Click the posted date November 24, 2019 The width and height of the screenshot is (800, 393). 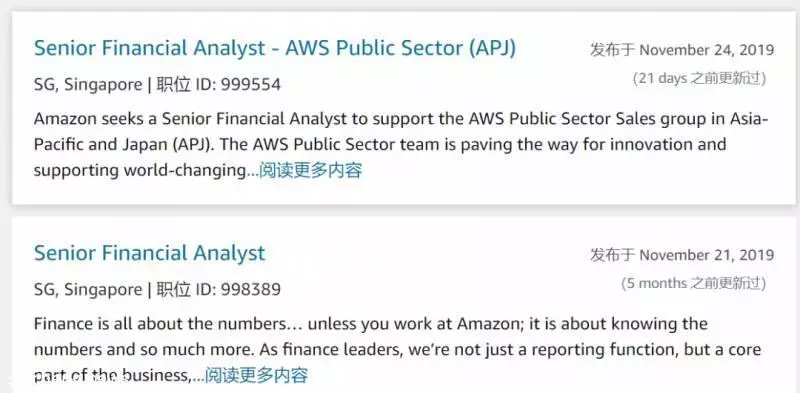(707, 50)
